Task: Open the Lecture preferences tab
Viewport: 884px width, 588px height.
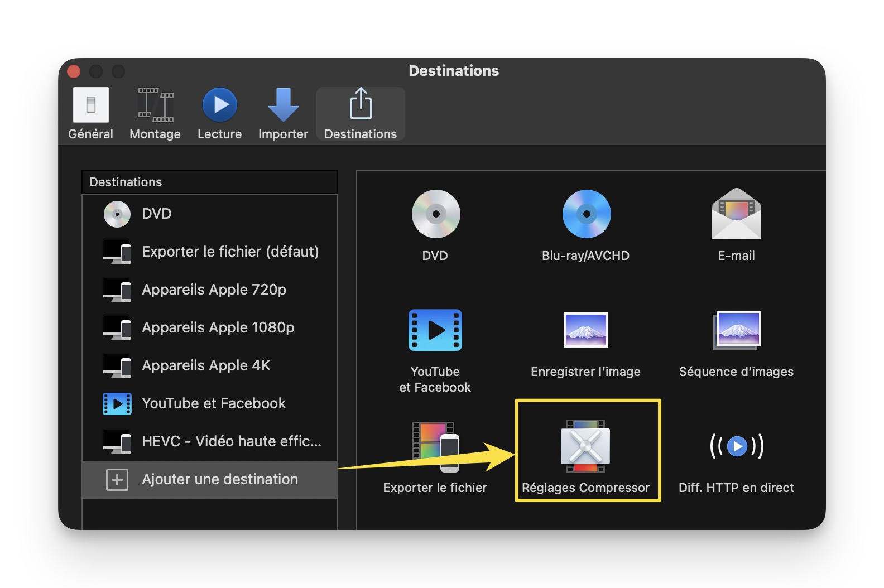Action: pyautogui.click(x=219, y=114)
